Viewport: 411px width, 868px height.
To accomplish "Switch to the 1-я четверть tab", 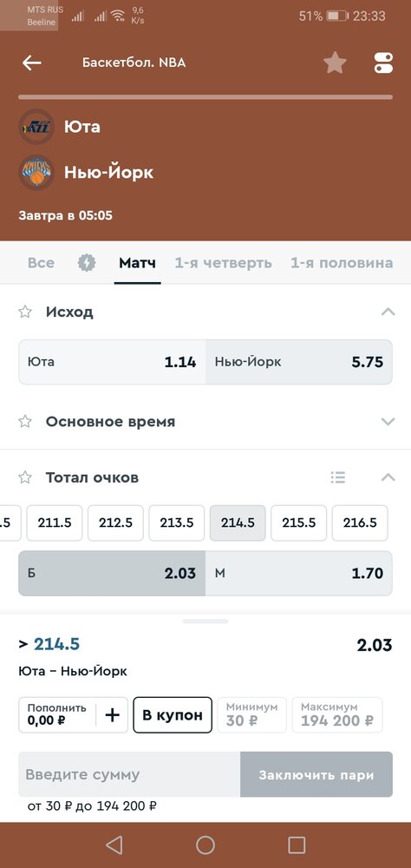I will [224, 263].
